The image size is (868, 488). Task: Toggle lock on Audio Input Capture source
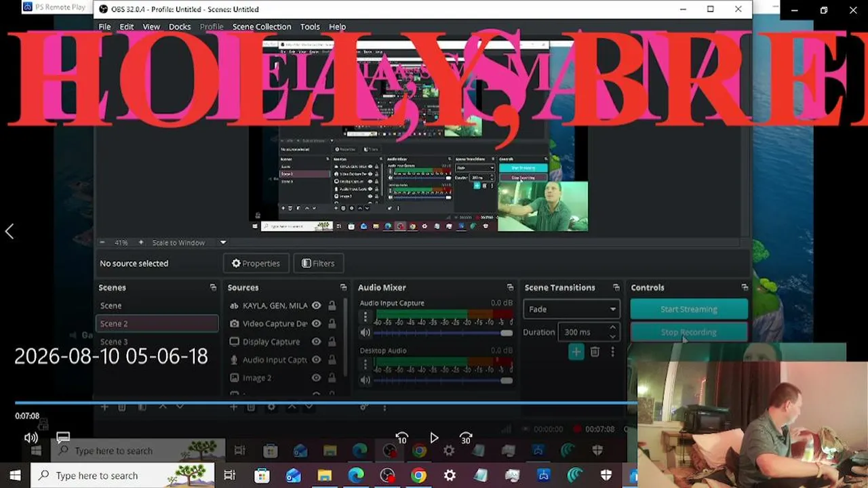point(332,360)
